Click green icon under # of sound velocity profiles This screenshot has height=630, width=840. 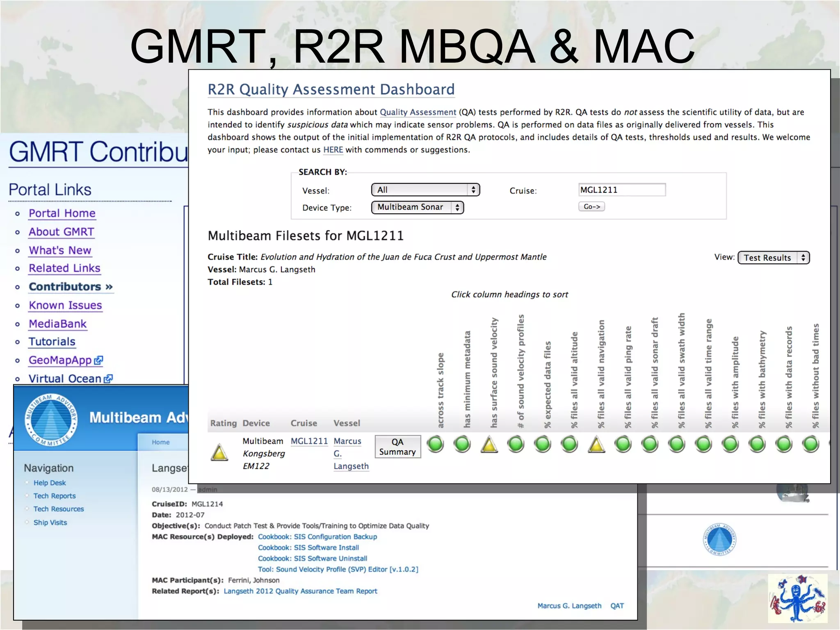click(516, 444)
